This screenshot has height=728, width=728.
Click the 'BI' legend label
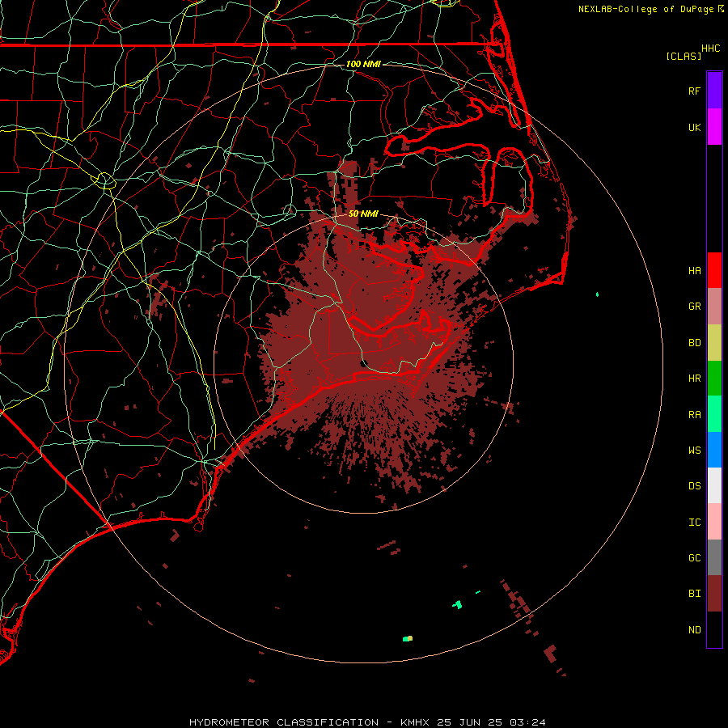pos(694,594)
